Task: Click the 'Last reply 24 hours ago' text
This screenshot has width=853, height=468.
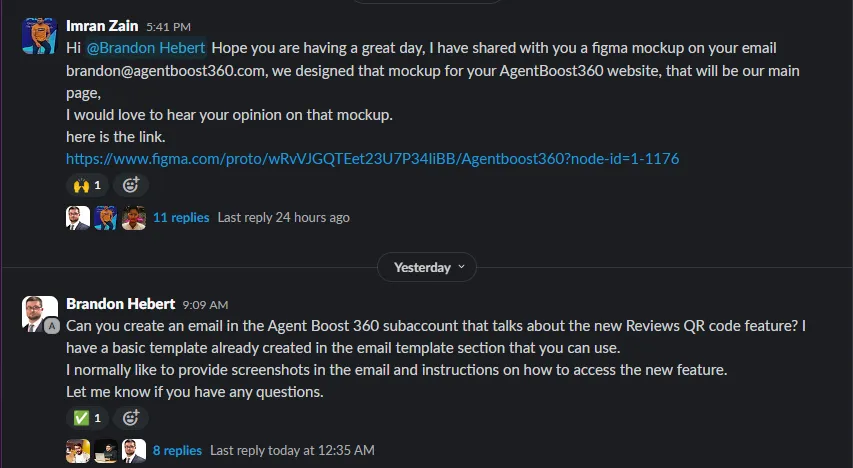Action: point(283,217)
